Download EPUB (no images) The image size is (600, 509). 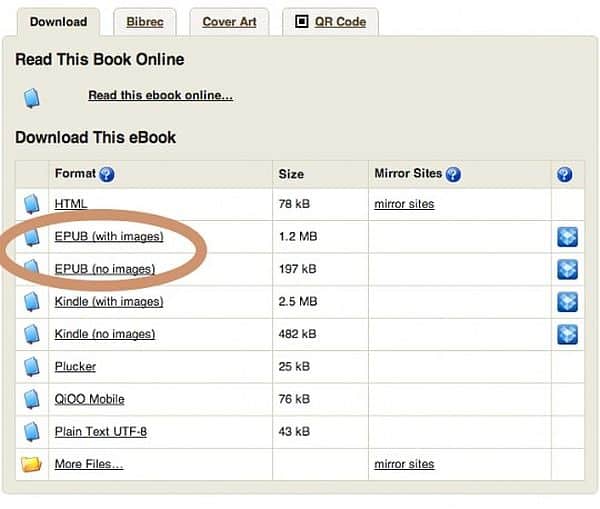(x=105, y=269)
